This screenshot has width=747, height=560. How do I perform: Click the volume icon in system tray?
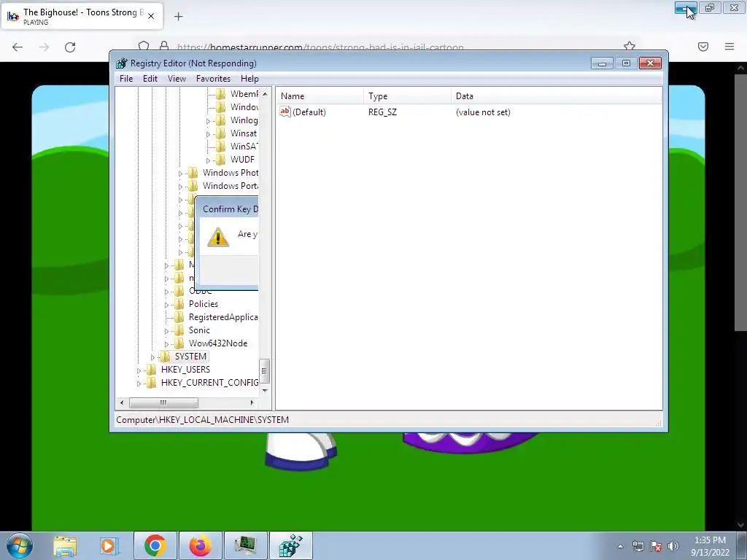[673, 546]
